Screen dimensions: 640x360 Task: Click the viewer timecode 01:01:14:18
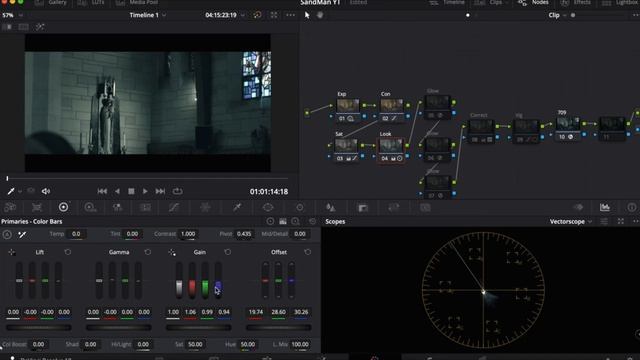coord(269,191)
